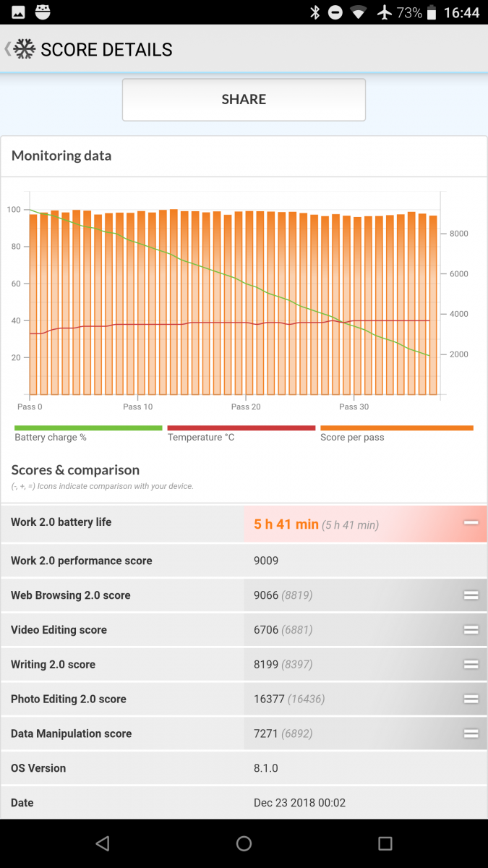Tap equals icon on Video Editing score row

point(471,630)
